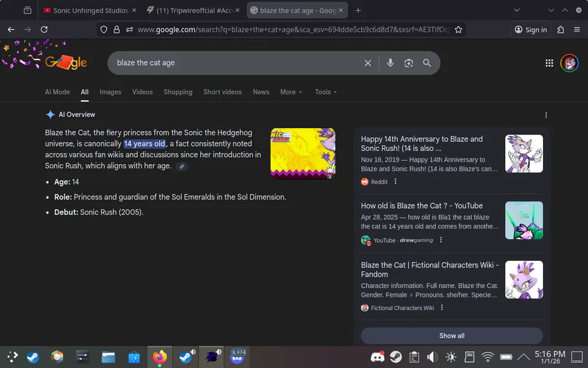This screenshot has width=588, height=368.
Task: Switch to Videos results tab
Action: (x=142, y=92)
